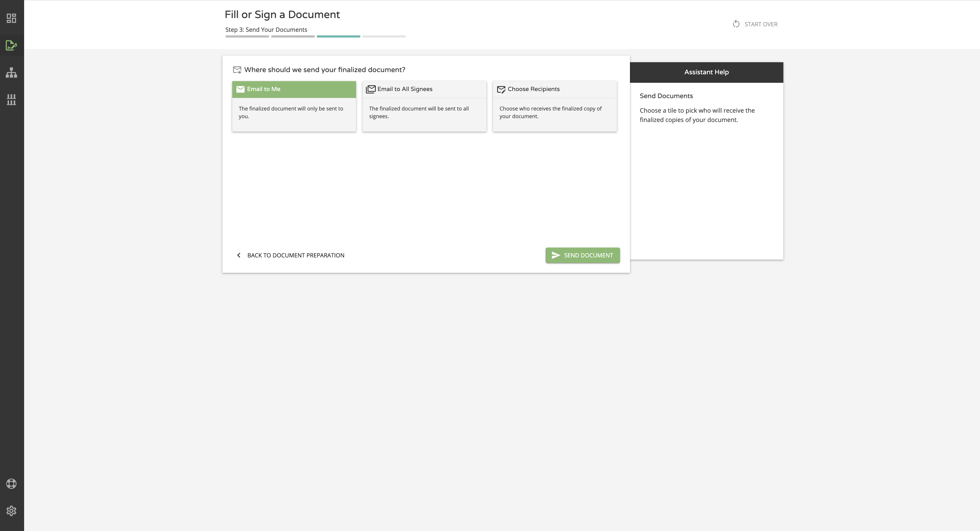980x531 pixels.
Task: Open the settings gear icon
Action: [x=12, y=510]
